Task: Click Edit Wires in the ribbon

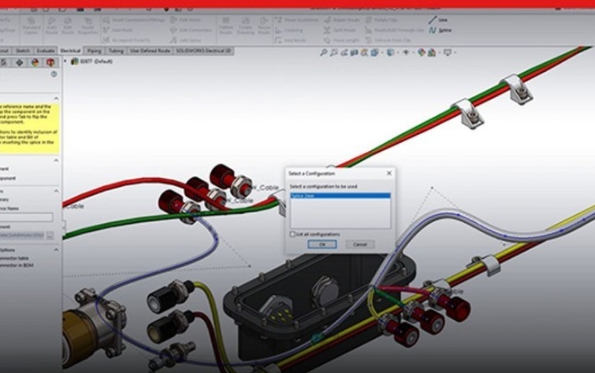Action: (185, 20)
